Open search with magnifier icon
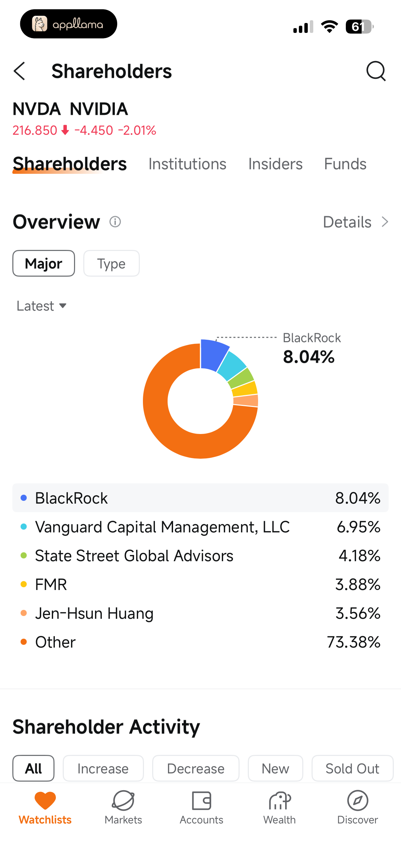 pos(376,71)
